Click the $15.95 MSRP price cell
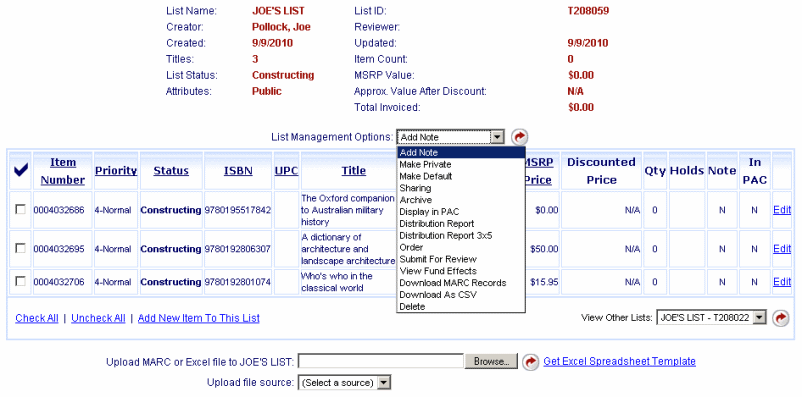 click(x=544, y=282)
